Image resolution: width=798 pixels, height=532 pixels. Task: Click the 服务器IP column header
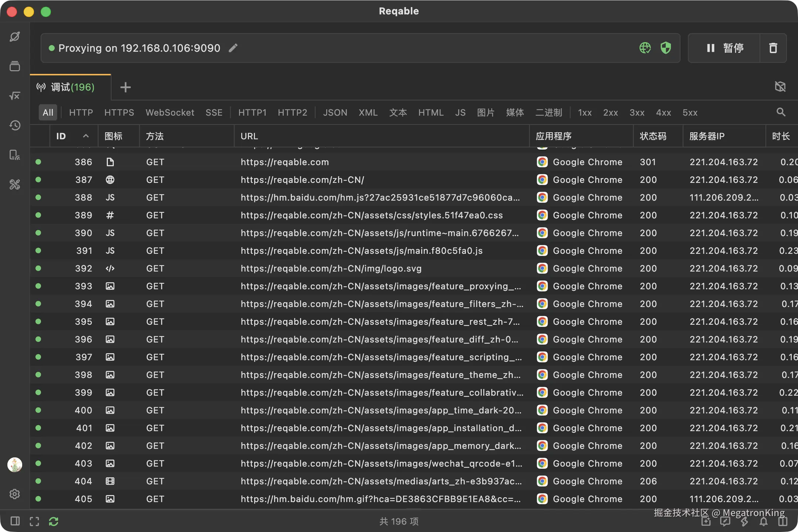pos(724,136)
